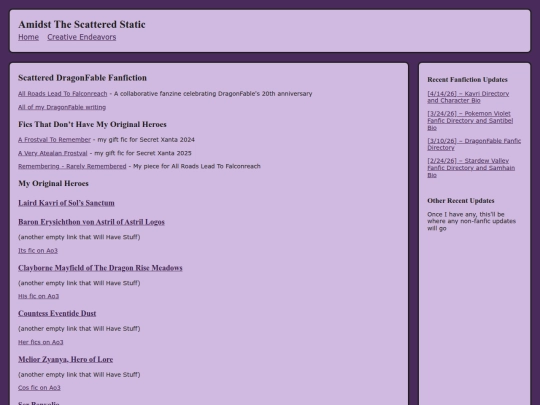The image size is (540, 405).
Task: Click the His fic on Ao3 link
Action: coord(39,296)
